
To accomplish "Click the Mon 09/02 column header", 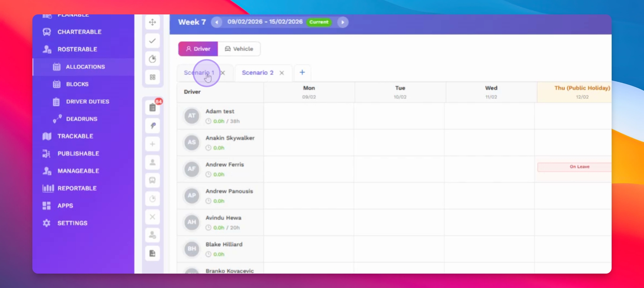I will coord(309,92).
